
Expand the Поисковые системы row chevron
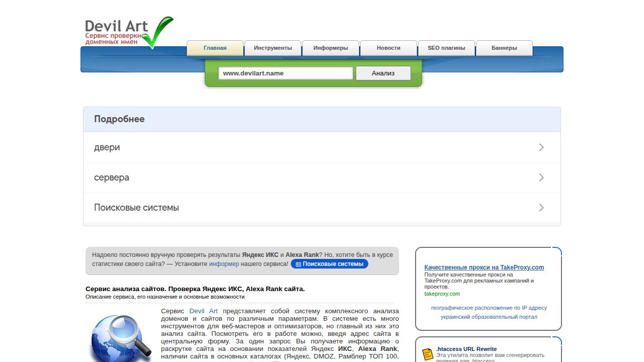tap(541, 208)
